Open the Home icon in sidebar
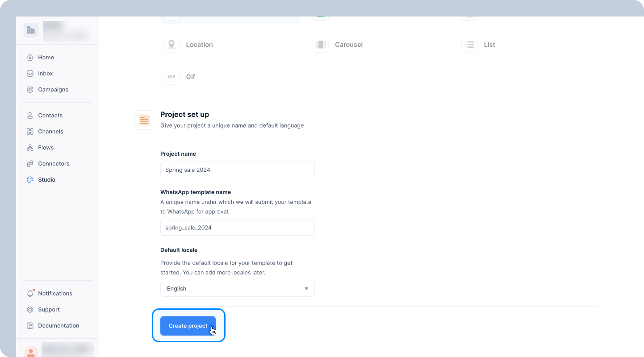The image size is (644, 357). point(30,58)
